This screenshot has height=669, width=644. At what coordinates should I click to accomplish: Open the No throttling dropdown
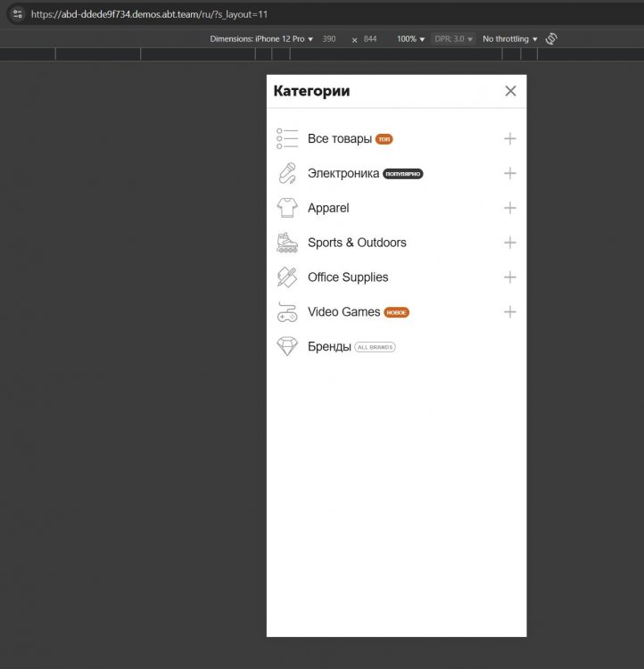pyautogui.click(x=509, y=39)
